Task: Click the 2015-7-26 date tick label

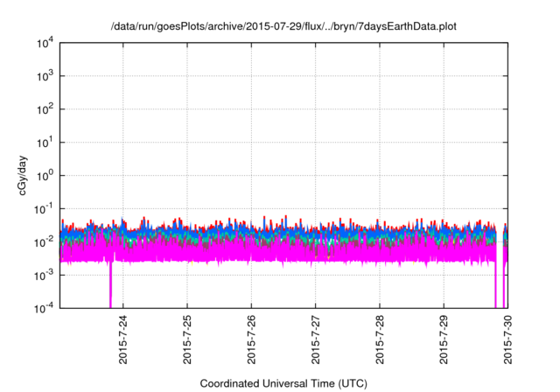Action: tap(251, 339)
